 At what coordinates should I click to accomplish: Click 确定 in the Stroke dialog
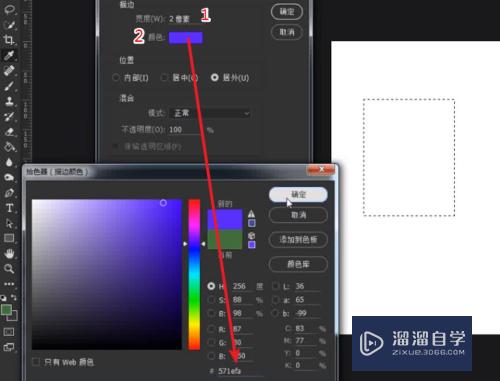(287, 12)
